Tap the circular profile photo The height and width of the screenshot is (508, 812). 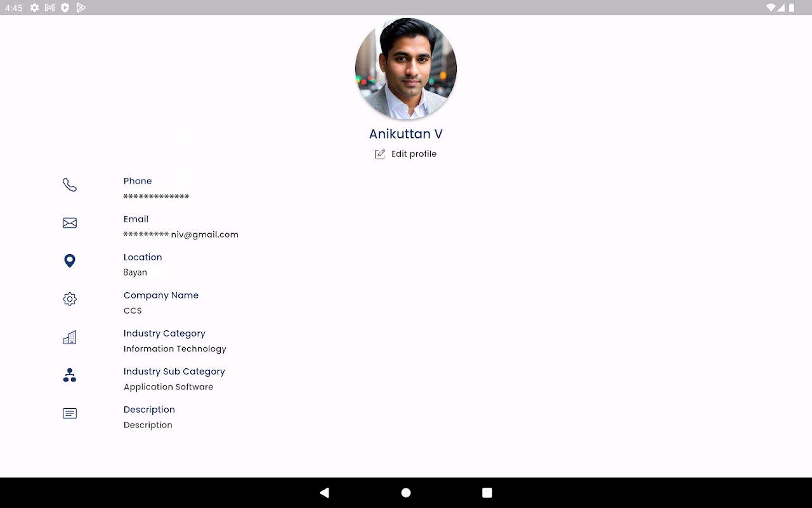click(x=406, y=69)
